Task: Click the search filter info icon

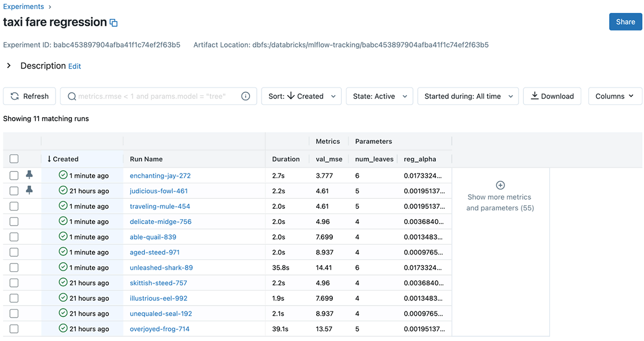Action: [x=246, y=96]
